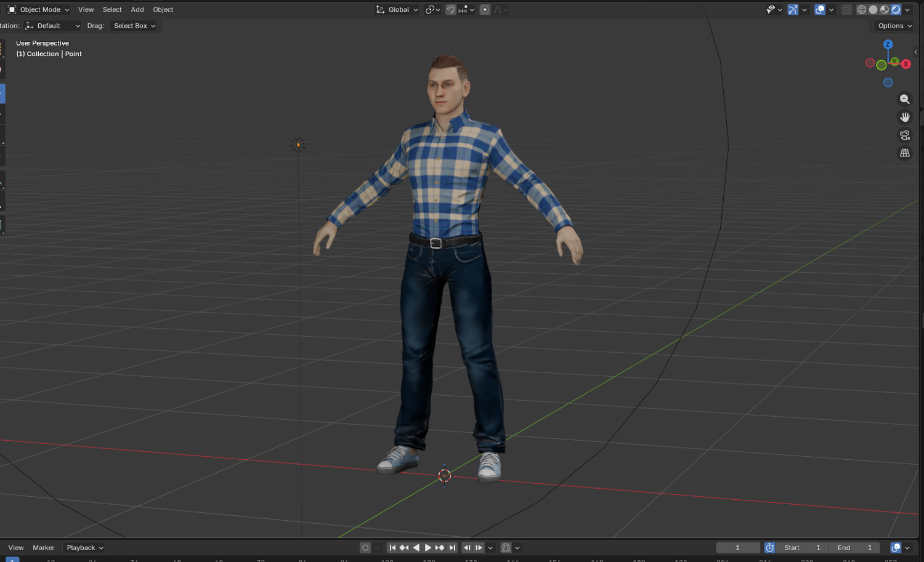This screenshot has height=562, width=924.
Task: Open the Object Mode dropdown
Action: coord(38,9)
